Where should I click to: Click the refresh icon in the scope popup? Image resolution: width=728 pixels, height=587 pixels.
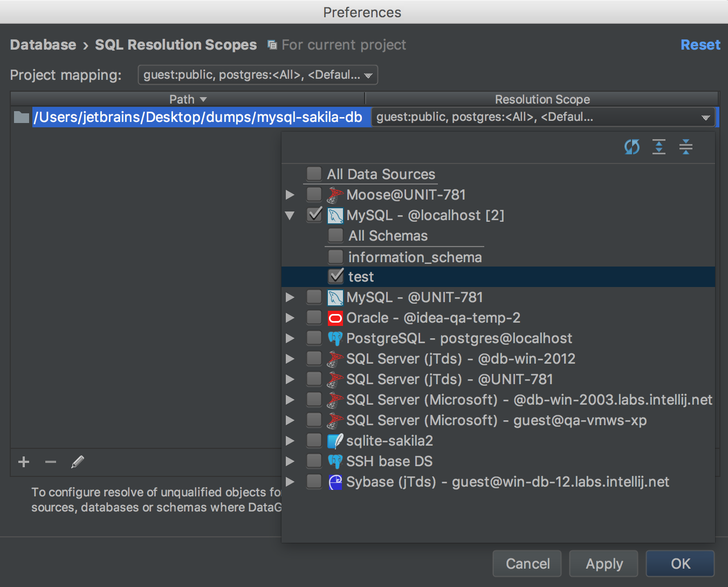[x=632, y=147]
